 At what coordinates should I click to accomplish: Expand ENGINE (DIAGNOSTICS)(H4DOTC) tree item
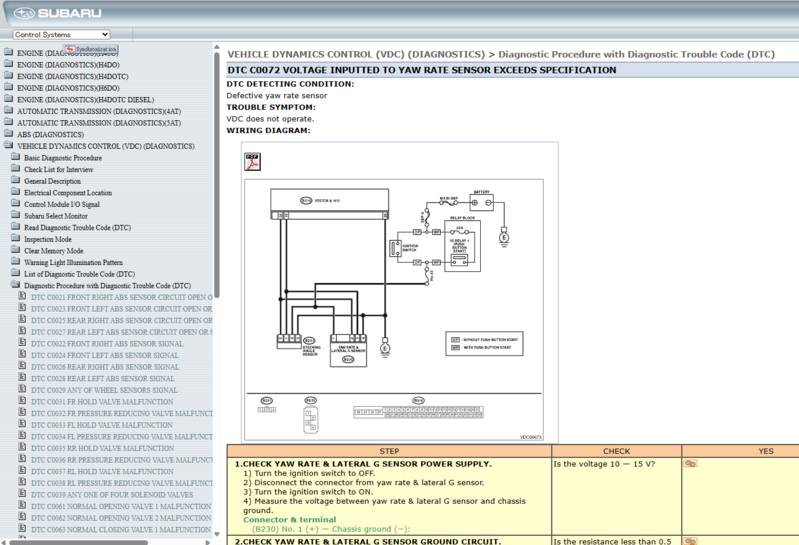(73, 77)
